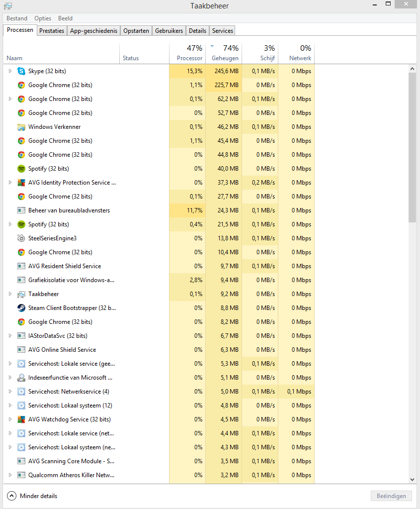Viewport: 420px width, 509px height.
Task: Click the AVG Online Shield Service icon
Action: pyautogui.click(x=21, y=350)
